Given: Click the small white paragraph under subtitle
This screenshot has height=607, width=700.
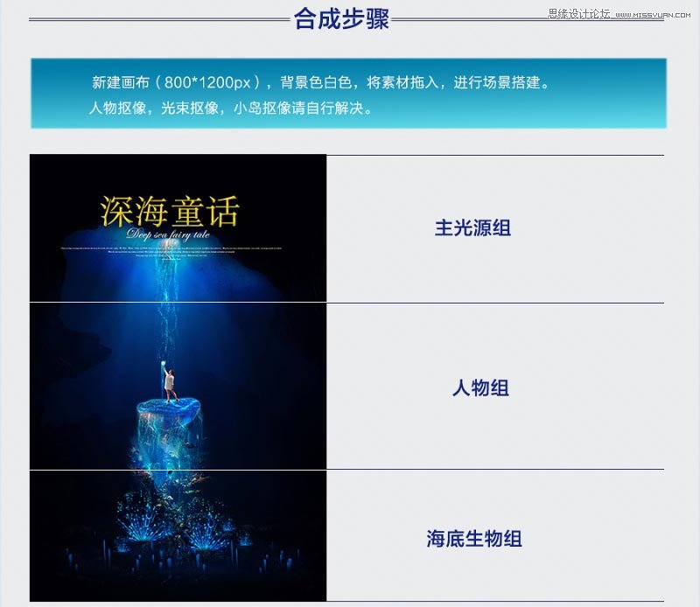Looking at the screenshot, I should [x=171, y=253].
